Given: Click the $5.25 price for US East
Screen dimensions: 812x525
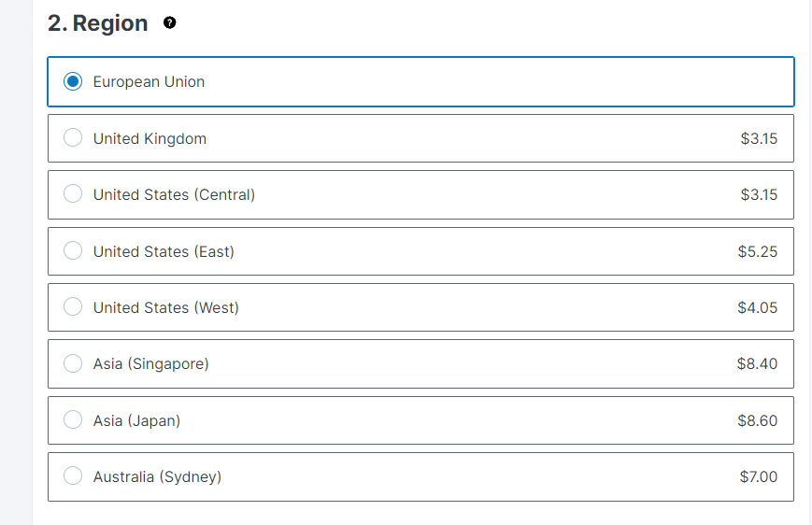Looking at the screenshot, I should point(758,251).
